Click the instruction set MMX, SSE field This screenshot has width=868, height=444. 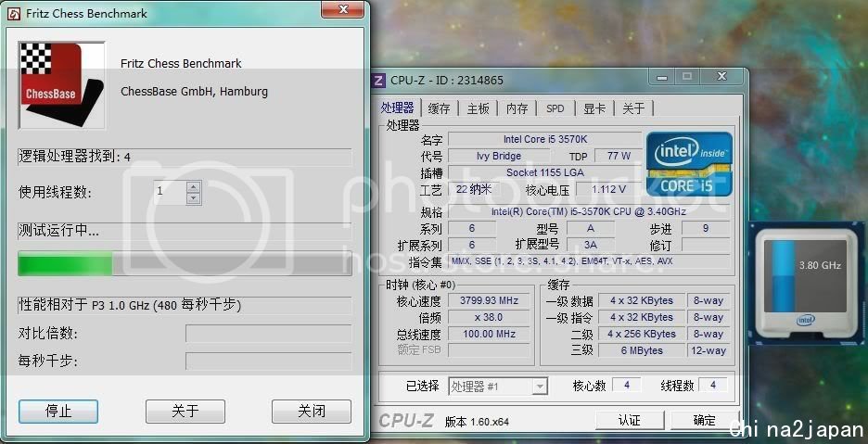[x=589, y=261]
